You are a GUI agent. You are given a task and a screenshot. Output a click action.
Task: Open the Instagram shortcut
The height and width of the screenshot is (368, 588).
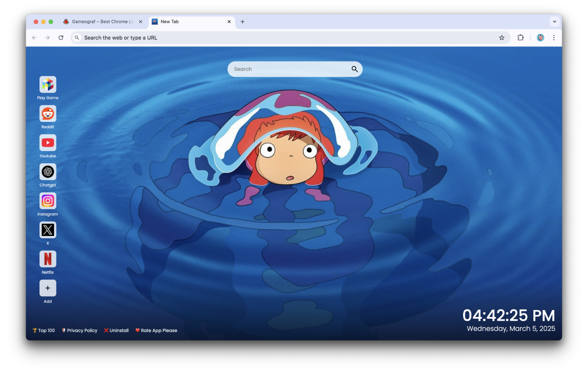tap(47, 201)
